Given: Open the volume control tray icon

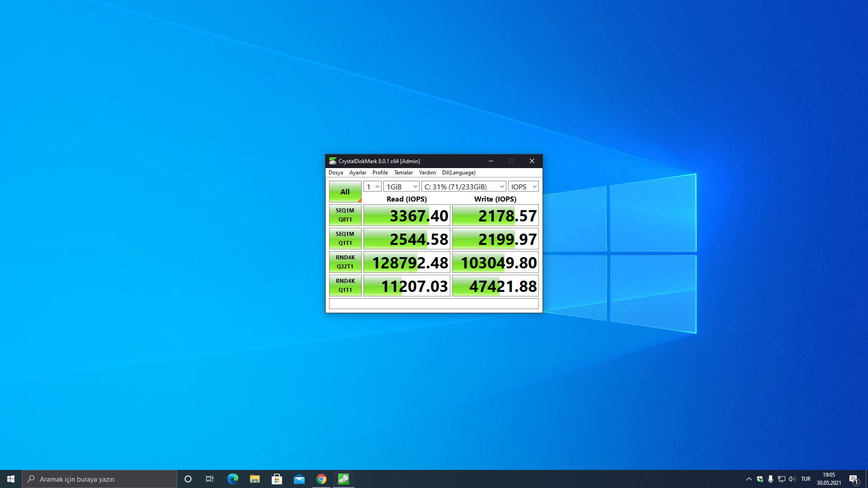Looking at the screenshot, I should coord(792,479).
